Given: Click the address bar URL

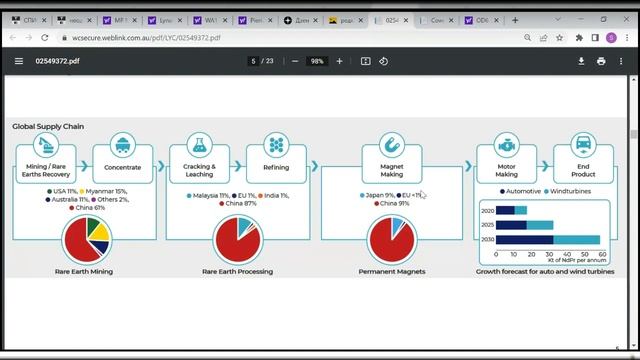Looking at the screenshot, I should 146,38.
